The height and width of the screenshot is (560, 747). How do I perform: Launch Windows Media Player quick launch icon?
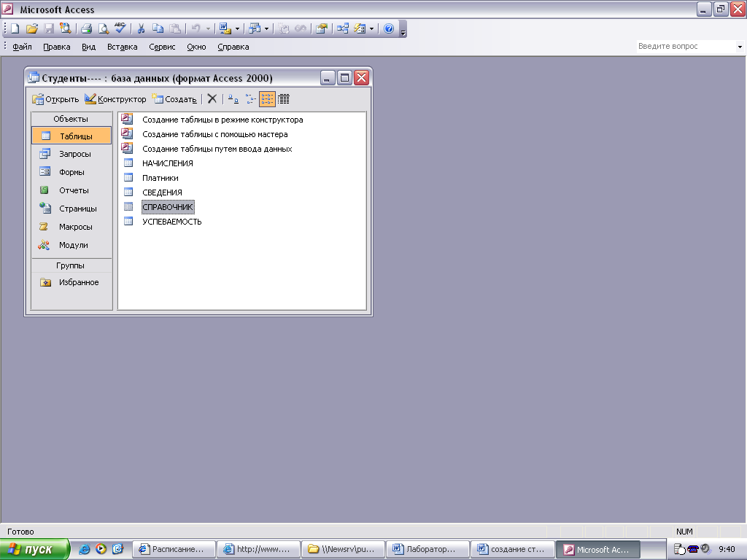[101, 549]
